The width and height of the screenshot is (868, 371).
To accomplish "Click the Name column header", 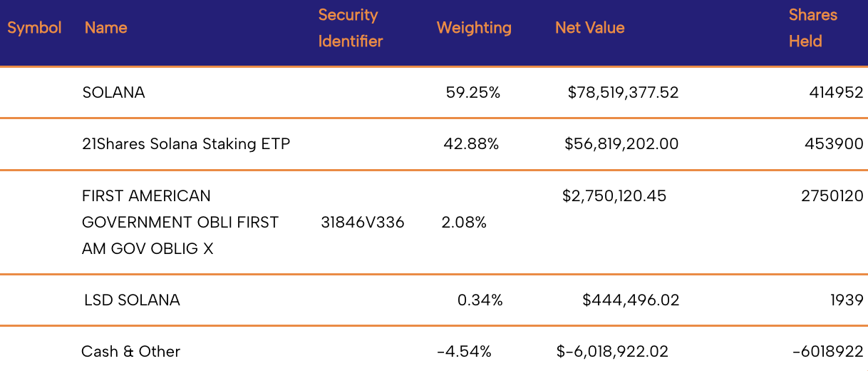I will pyautogui.click(x=105, y=28).
